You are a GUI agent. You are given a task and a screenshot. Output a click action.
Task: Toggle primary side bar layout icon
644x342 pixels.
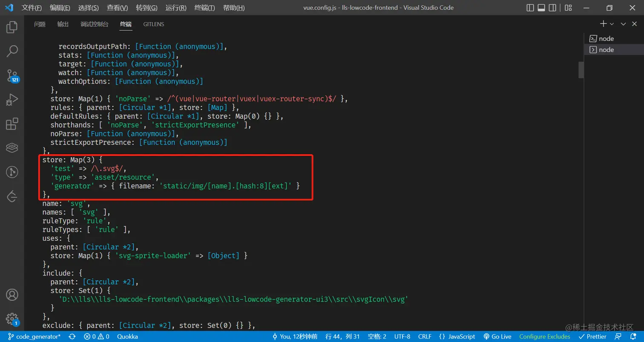click(x=530, y=8)
